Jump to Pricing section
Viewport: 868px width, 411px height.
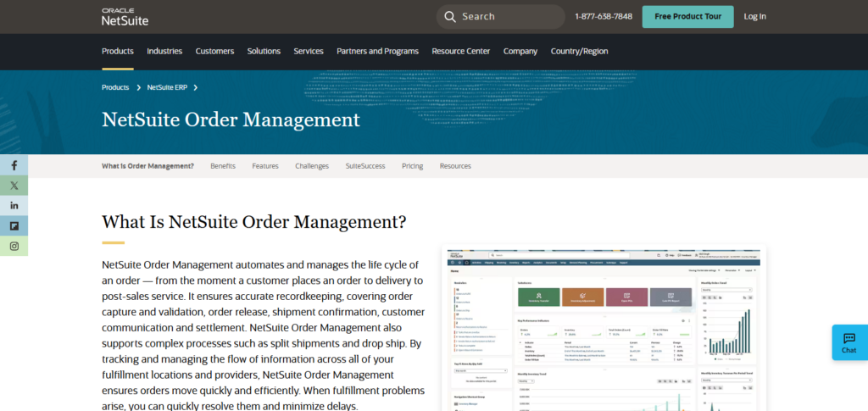[x=413, y=166]
